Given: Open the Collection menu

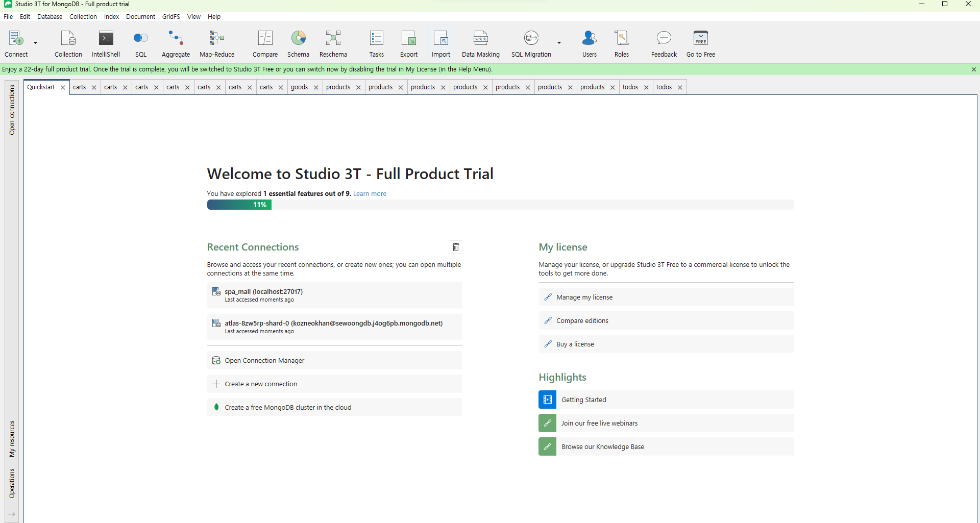Looking at the screenshot, I should point(83,17).
